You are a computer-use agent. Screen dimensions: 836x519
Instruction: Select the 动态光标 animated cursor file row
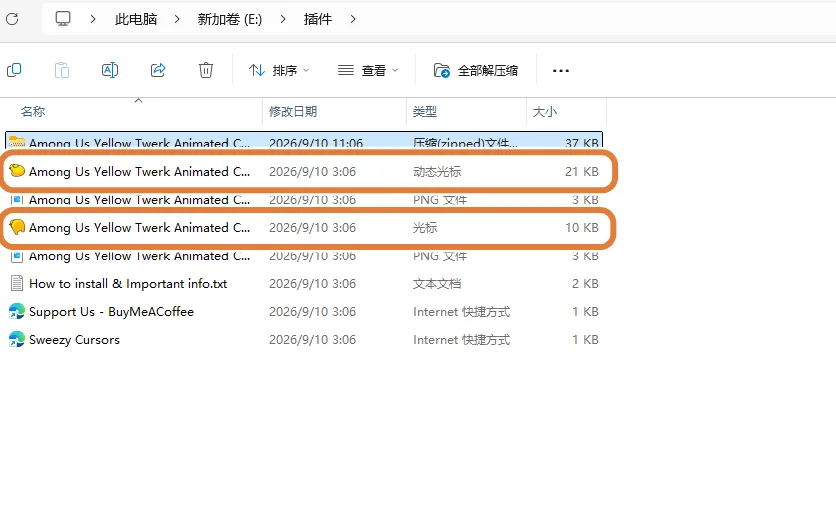coord(304,172)
